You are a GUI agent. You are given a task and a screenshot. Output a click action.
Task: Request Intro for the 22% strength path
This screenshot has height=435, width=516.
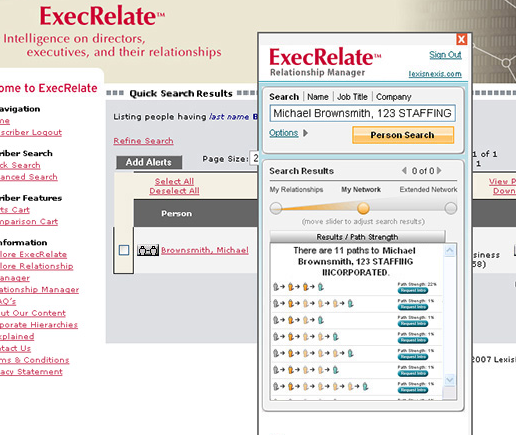coord(413,290)
